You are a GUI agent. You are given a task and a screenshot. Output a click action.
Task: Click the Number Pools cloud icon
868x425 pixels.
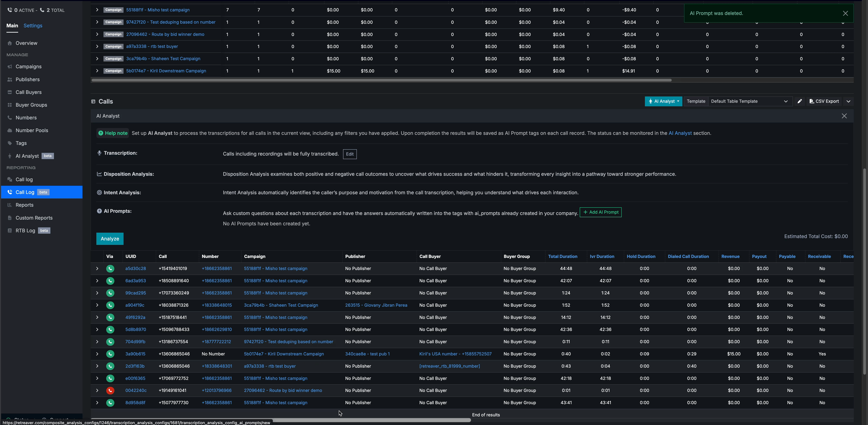click(x=10, y=131)
